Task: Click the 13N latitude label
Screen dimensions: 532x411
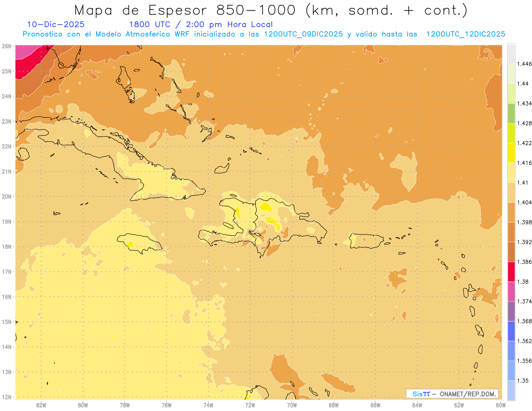Action: coord(6,372)
